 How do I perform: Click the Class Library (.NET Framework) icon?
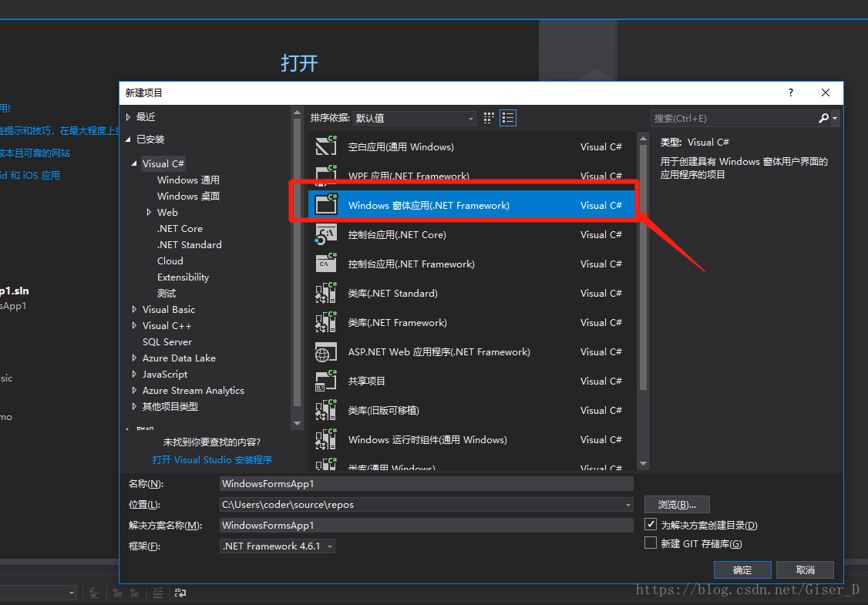326,322
